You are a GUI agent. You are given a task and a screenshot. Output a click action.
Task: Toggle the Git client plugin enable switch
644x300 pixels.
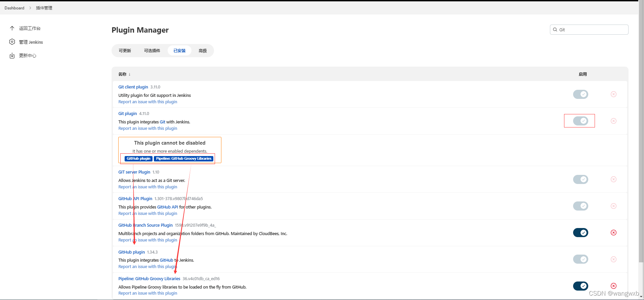point(581,94)
